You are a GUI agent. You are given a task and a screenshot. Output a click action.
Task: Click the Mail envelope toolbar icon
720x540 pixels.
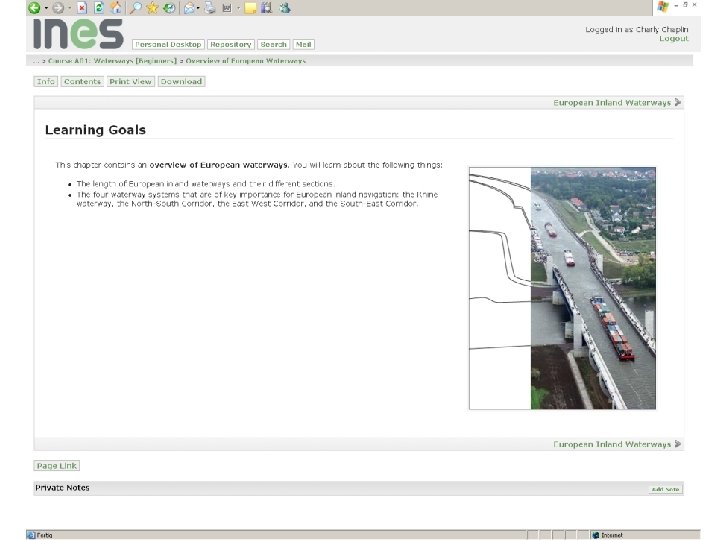pyautogui.click(x=189, y=8)
